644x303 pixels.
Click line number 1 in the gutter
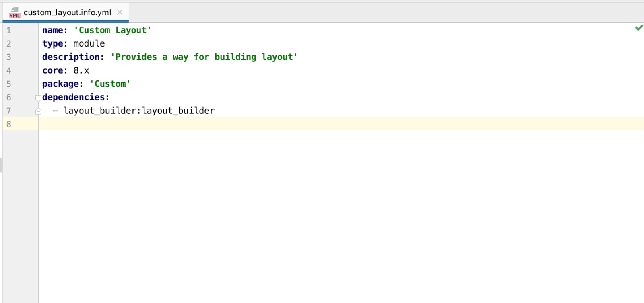[x=9, y=30]
